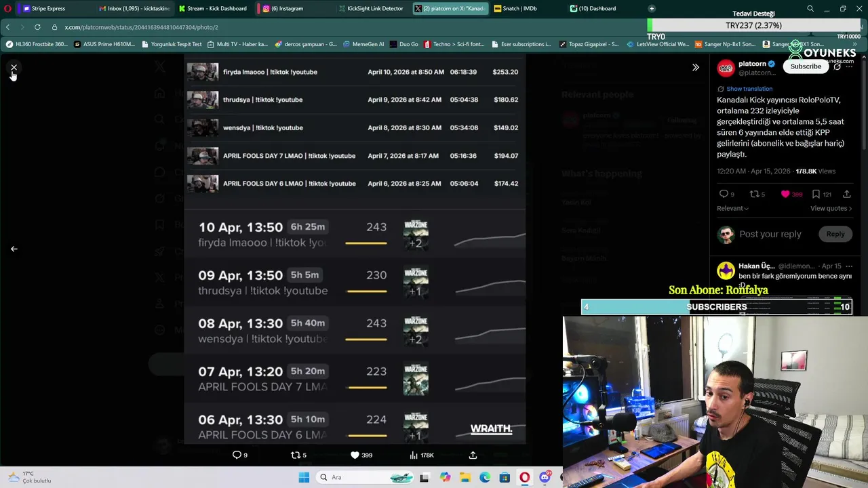Open View quotes link
868x488 pixels.
click(x=831, y=208)
